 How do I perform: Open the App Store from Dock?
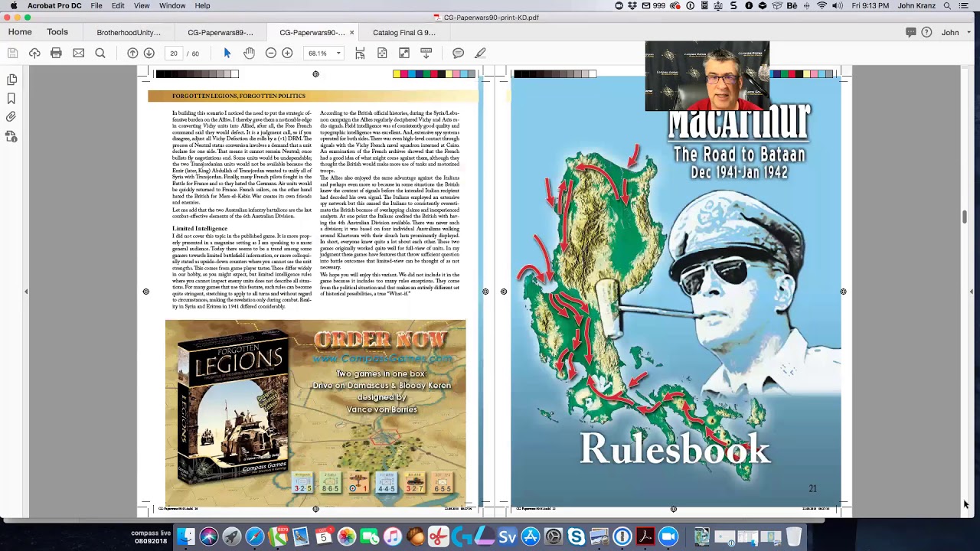[x=531, y=537]
